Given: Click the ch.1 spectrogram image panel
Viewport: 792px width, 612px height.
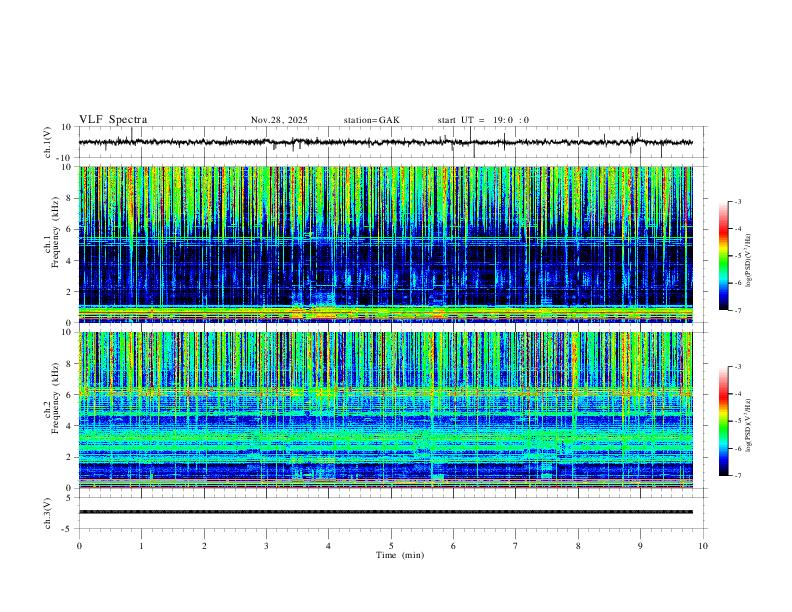Looking at the screenshot, I should [386, 244].
